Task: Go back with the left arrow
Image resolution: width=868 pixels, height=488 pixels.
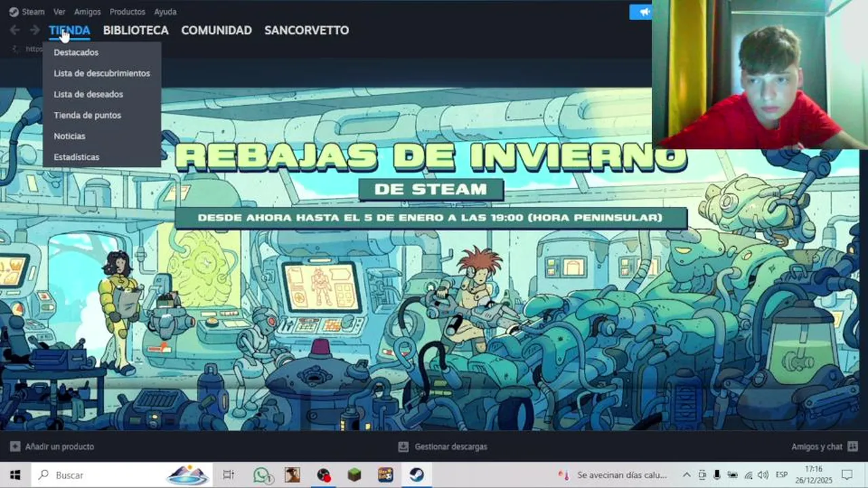Action: click(x=15, y=30)
